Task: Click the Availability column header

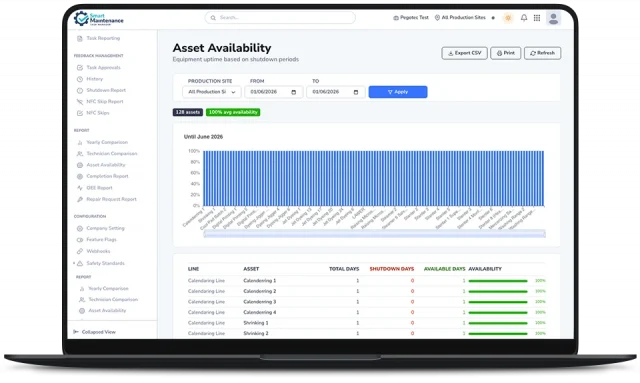Action: point(485,269)
